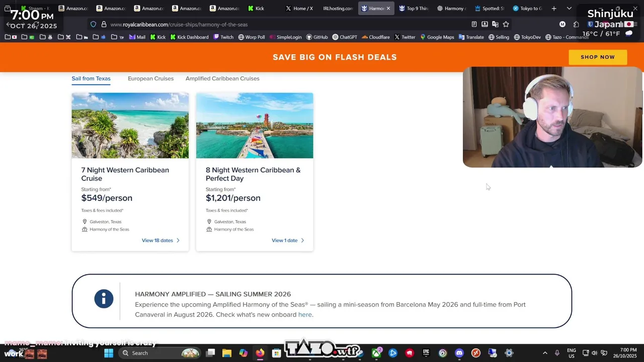Open Twitch bookmark
Viewport: 644px width, 362px height.
223,37
